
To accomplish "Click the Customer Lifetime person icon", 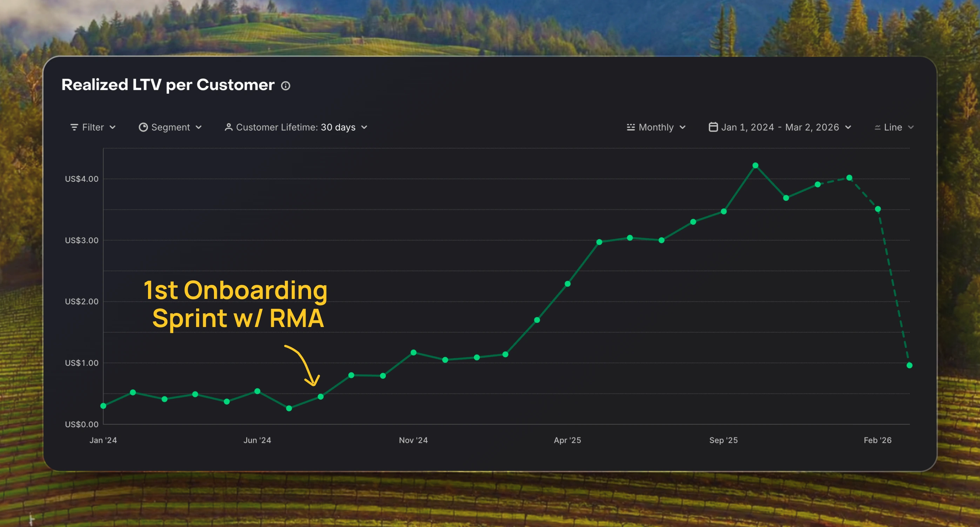I will [x=228, y=127].
